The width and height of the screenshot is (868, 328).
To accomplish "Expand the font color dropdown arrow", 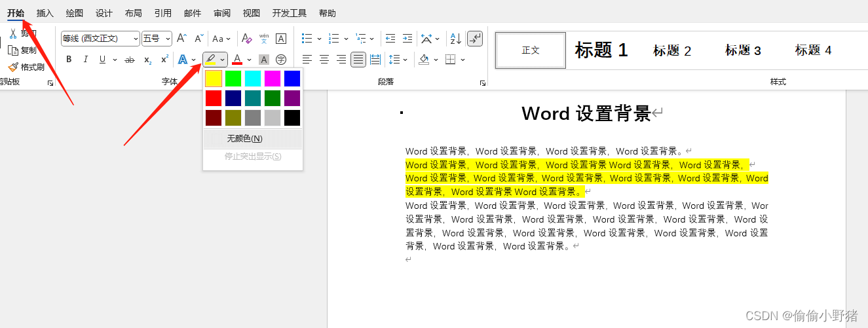I will tap(249, 60).
